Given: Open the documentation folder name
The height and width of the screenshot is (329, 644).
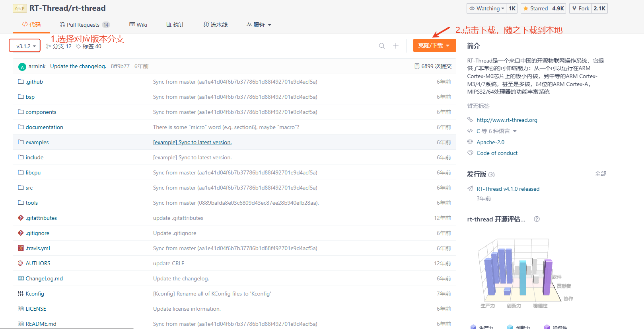Looking at the screenshot, I should (45, 127).
